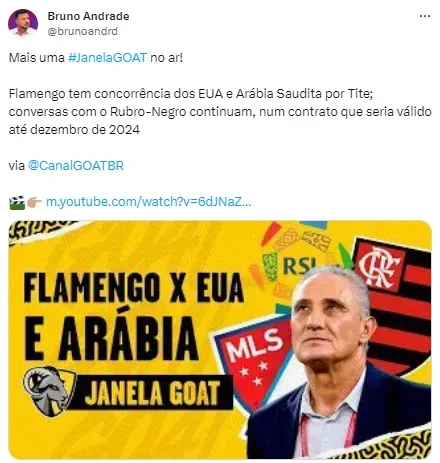Open the yellow Janela GOAT thumbnail image

(220, 340)
